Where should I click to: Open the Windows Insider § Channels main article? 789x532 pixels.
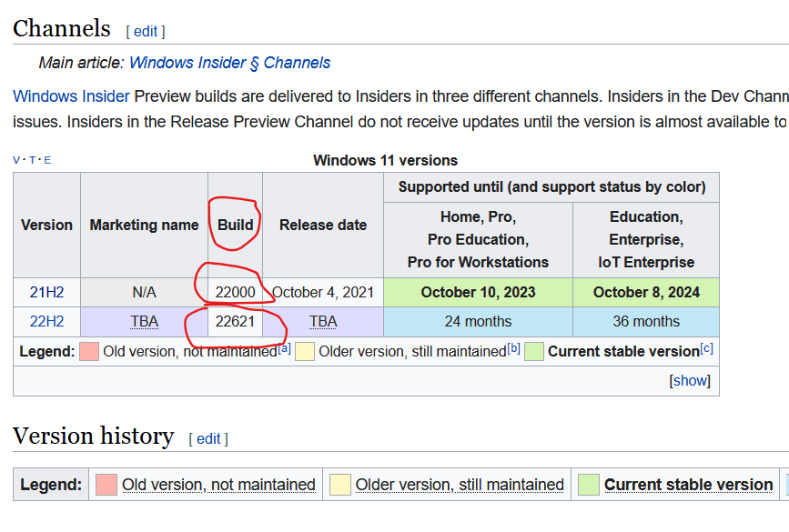229,63
